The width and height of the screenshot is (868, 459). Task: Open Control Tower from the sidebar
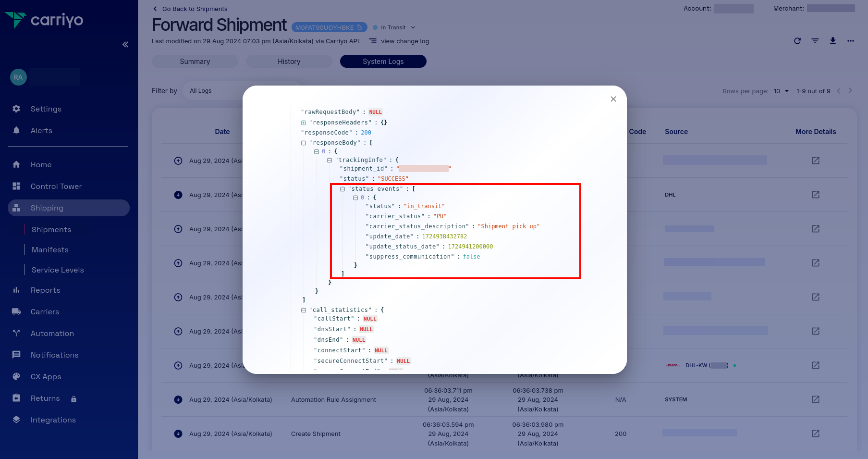pos(56,186)
